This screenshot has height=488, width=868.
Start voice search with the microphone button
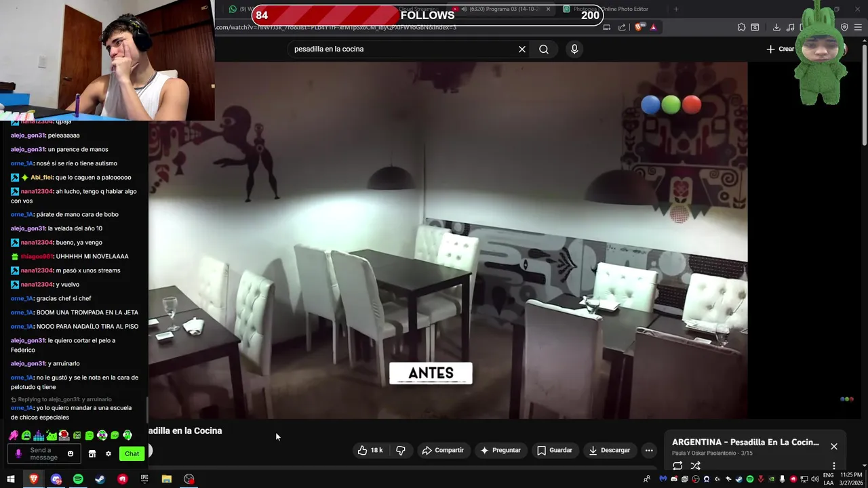(574, 49)
